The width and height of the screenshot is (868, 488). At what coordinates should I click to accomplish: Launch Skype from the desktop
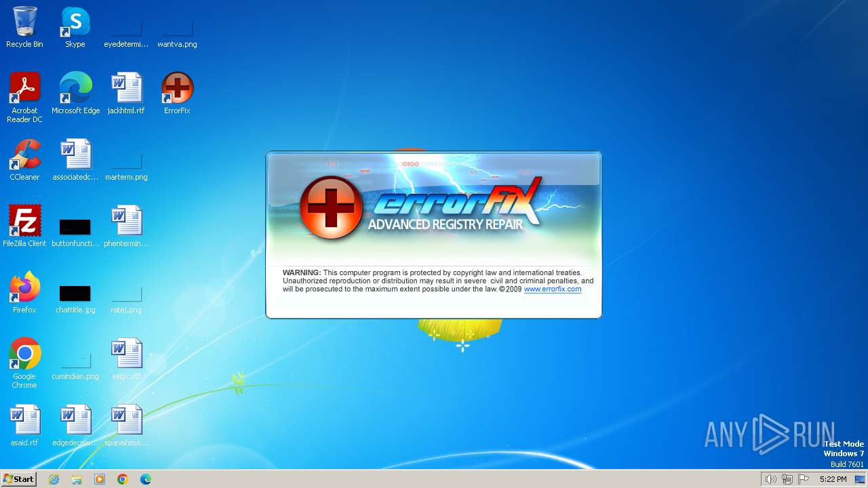point(75,27)
